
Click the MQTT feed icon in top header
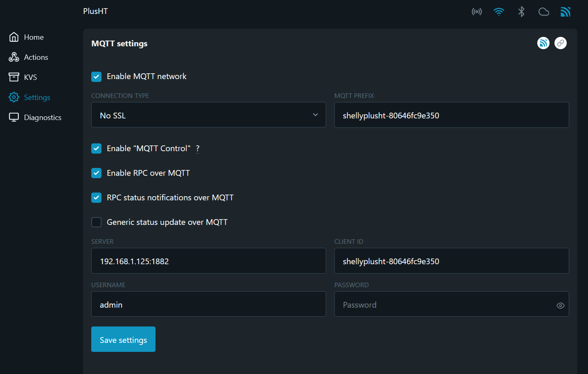point(565,11)
